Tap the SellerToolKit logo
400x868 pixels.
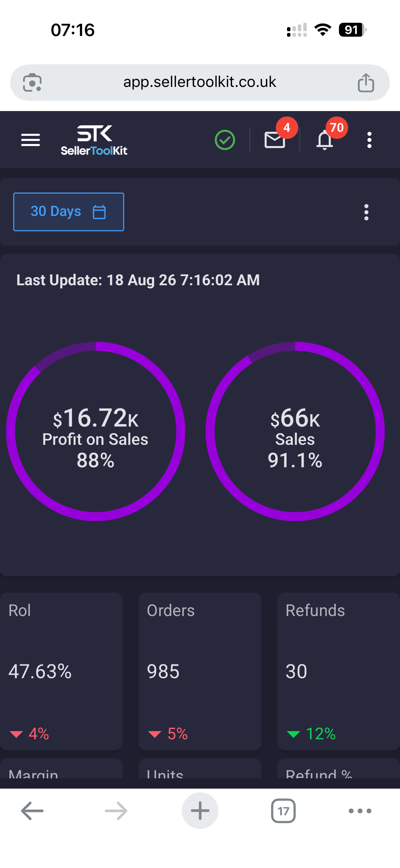click(x=94, y=140)
